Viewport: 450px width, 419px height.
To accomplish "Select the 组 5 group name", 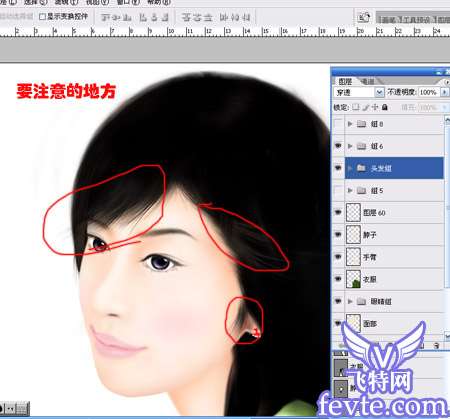I will [377, 191].
